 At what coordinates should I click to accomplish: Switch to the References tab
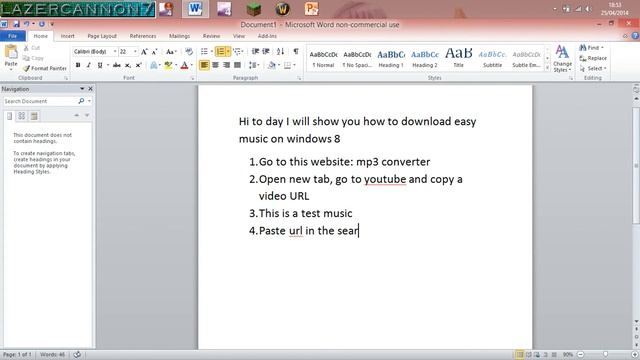143,36
